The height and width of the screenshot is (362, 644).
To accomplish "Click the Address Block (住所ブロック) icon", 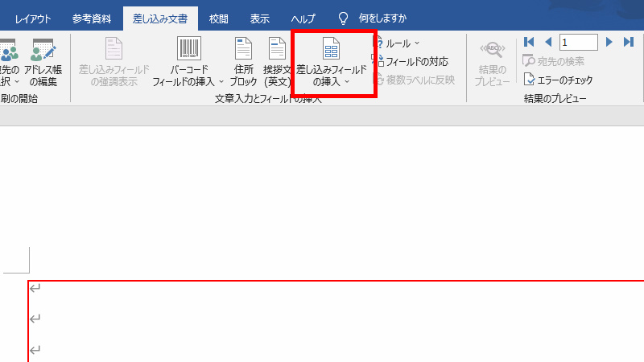I will pos(243,50).
